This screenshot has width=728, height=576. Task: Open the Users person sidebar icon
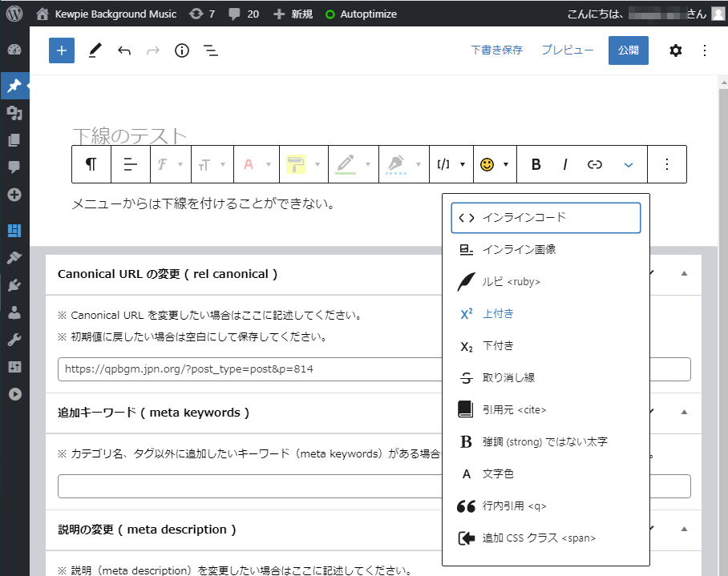(14, 312)
